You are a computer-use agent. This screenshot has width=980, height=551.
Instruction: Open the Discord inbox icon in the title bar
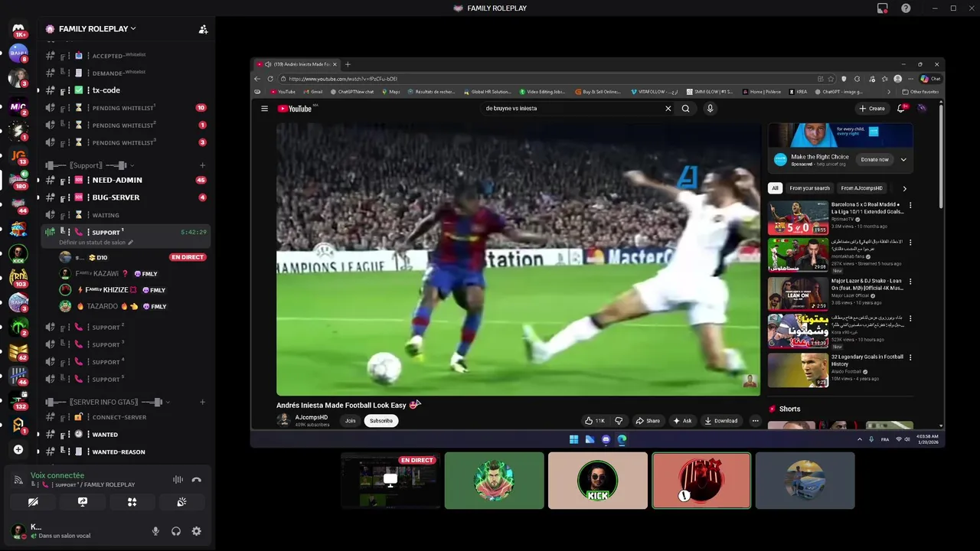click(x=882, y=8)
